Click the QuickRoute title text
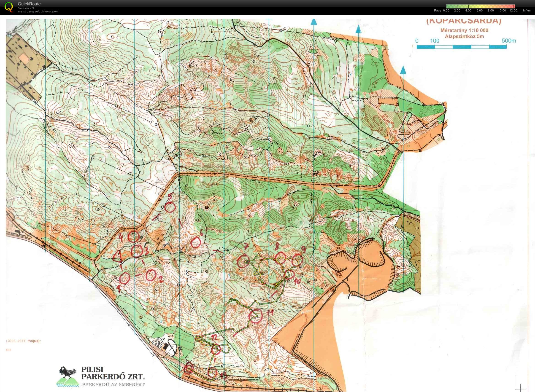The image size is (535, 392). [x=29, y=4]
